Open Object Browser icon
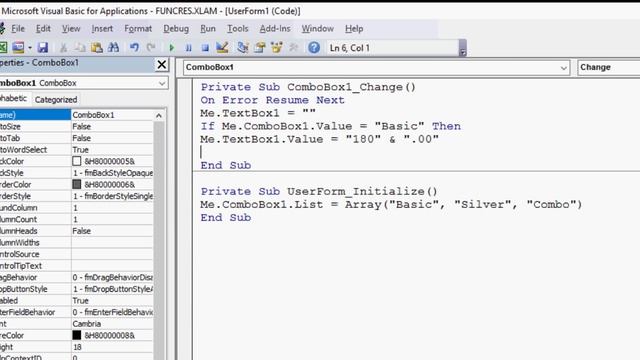The width and height of the screenshot is (640, 360). (x=276, y=48)
